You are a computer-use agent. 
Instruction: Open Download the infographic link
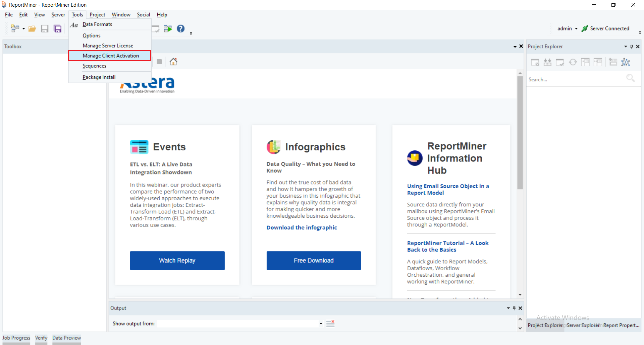click(x=302, y=227)
